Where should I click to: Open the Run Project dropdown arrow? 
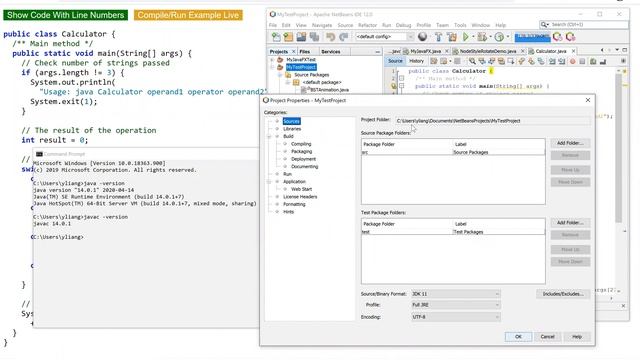473,37
